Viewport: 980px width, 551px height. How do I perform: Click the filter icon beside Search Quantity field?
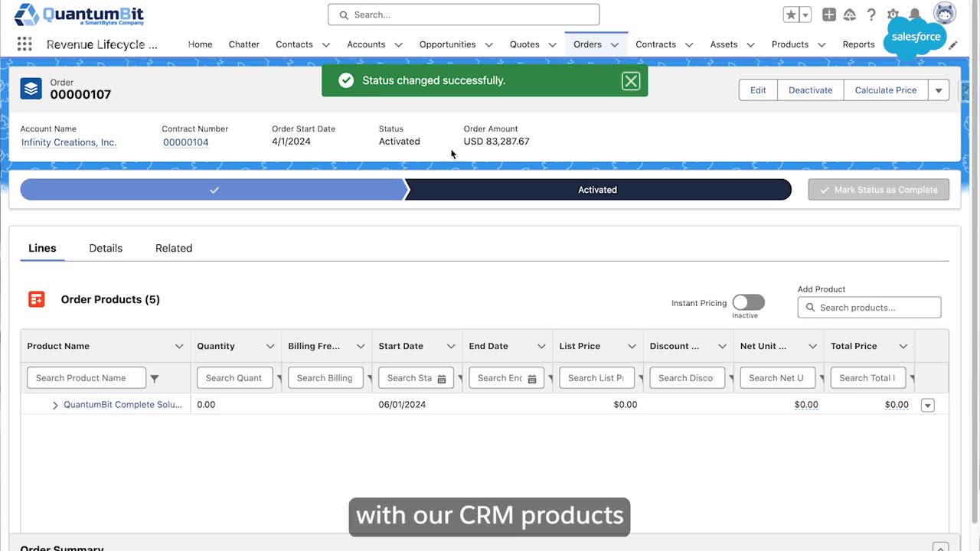pos(279,378)
